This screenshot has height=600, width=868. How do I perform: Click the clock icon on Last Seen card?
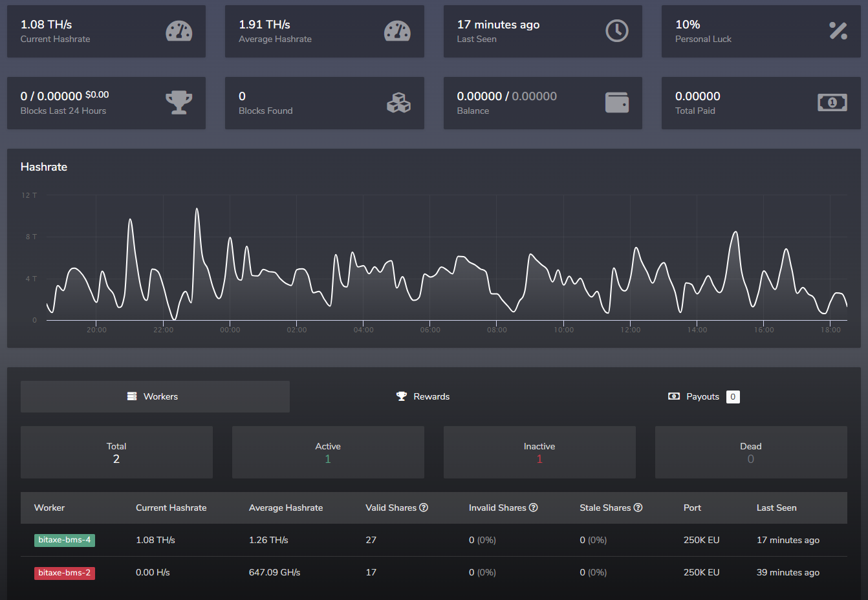616,30
